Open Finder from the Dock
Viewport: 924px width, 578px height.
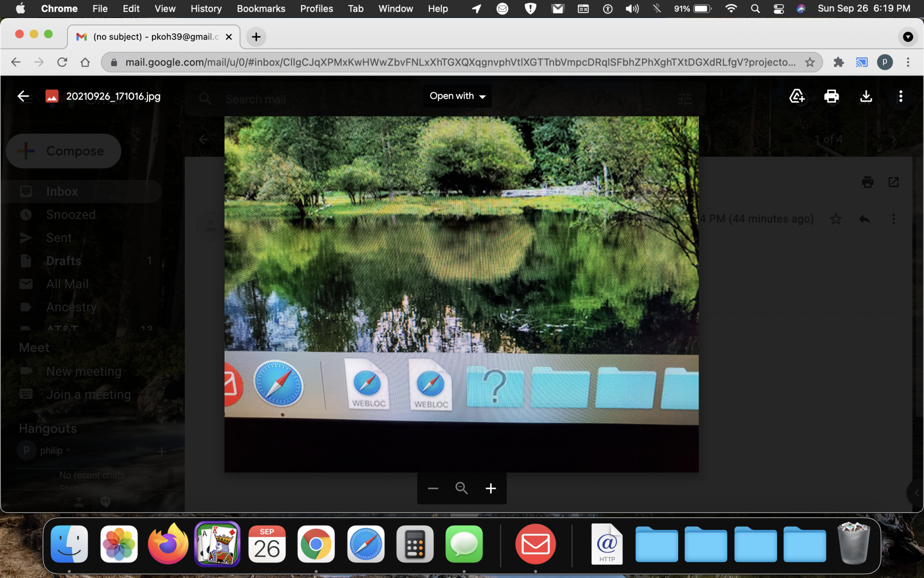click(69, 544)
